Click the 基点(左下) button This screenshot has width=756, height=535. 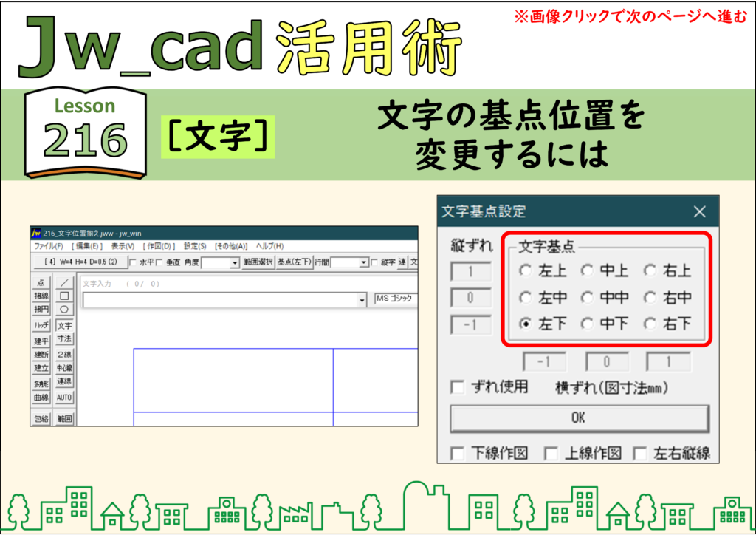pos(295,262)
